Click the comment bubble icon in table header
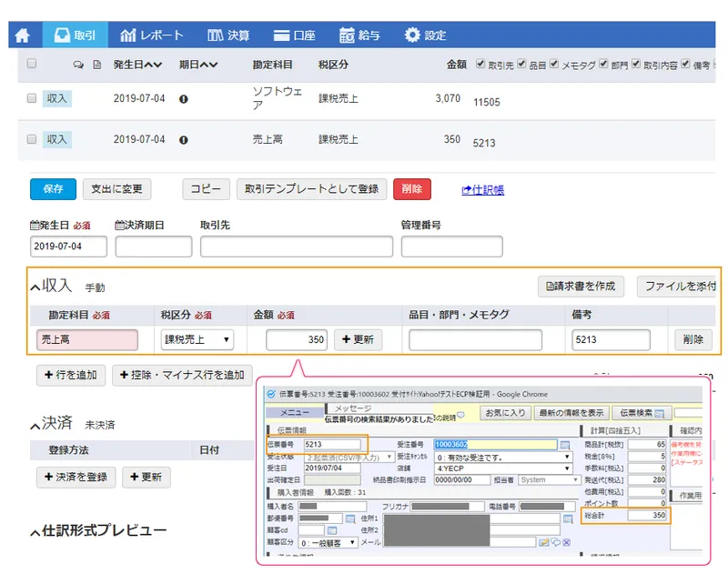This screenshot has width=728, height=584. pos(78,65)
